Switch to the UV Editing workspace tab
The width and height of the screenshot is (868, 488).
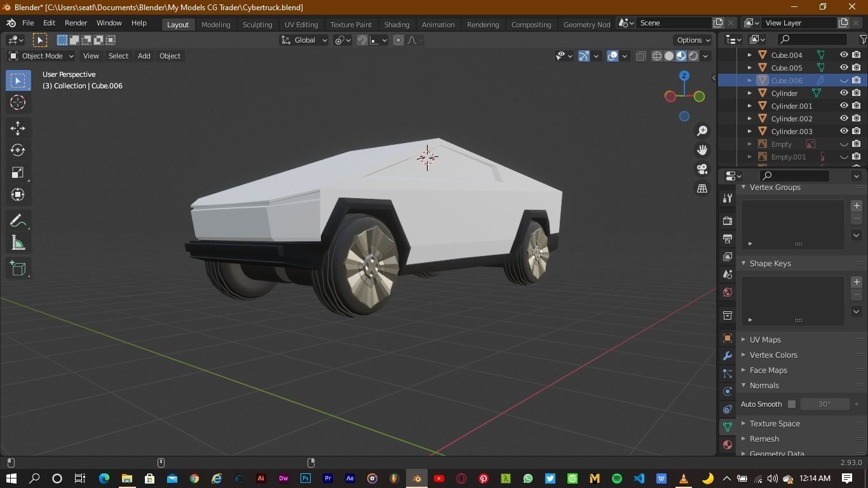point(301,24)
